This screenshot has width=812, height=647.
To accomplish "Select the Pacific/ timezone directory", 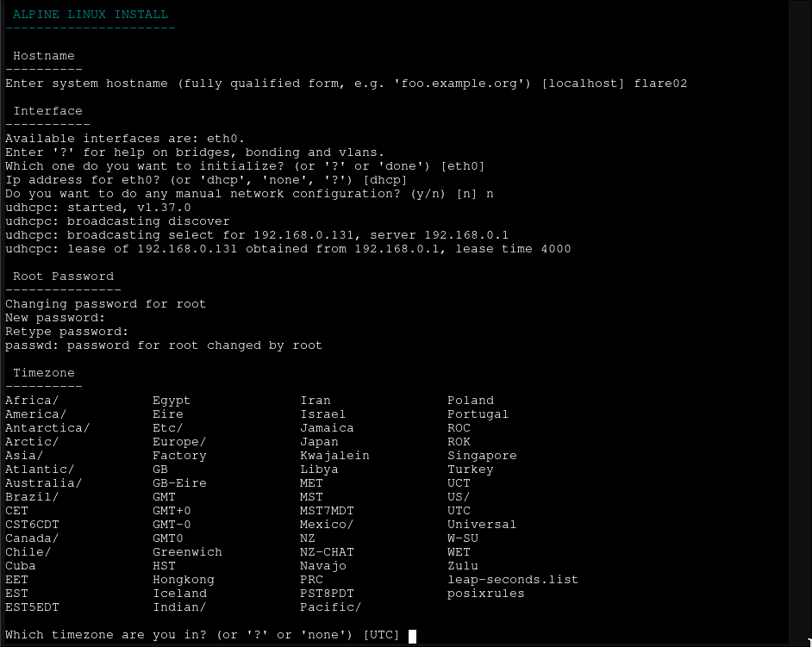I will coord(330,607).
